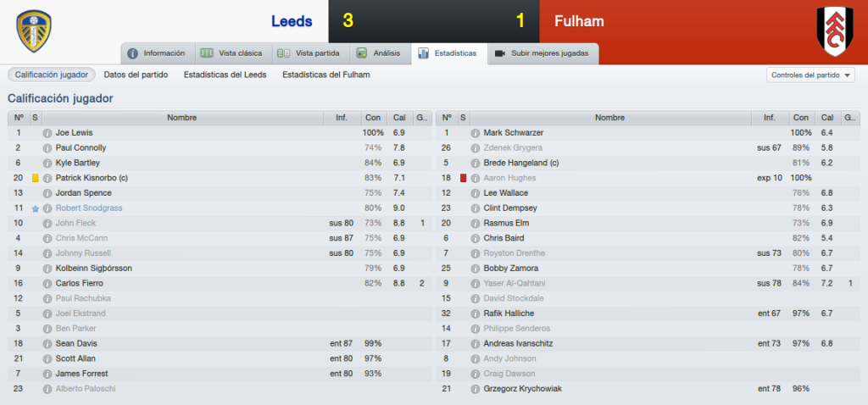Click info icon next to Bobby Zamora
This screenshot has height=405, width=868.
475,269
